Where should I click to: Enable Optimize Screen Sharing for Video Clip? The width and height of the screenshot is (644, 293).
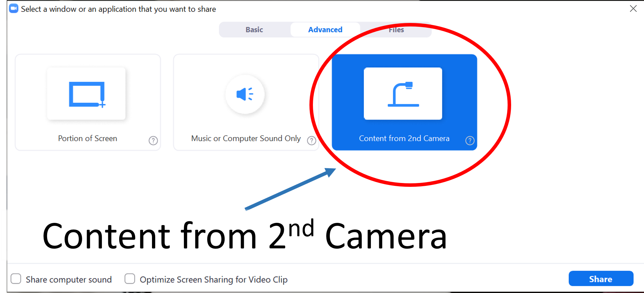[x=130, y=279]
